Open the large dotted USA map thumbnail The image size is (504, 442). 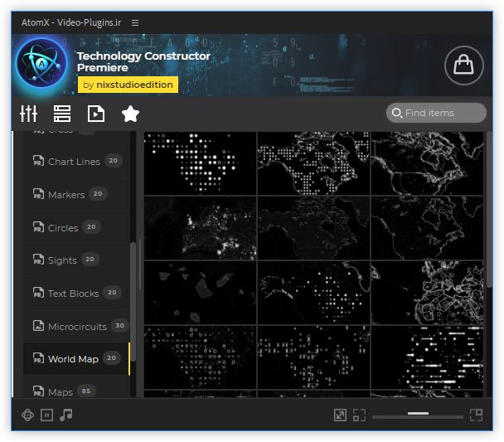tap(200, 163)
